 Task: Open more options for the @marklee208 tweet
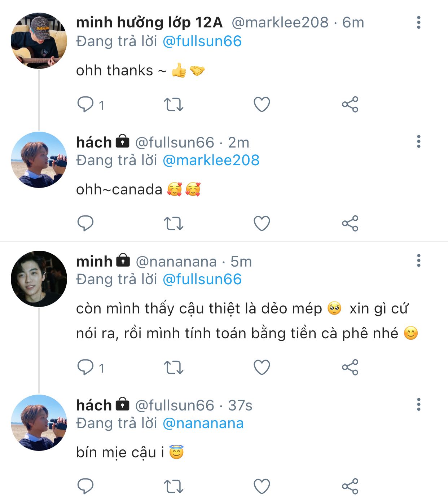pos(418,22)
